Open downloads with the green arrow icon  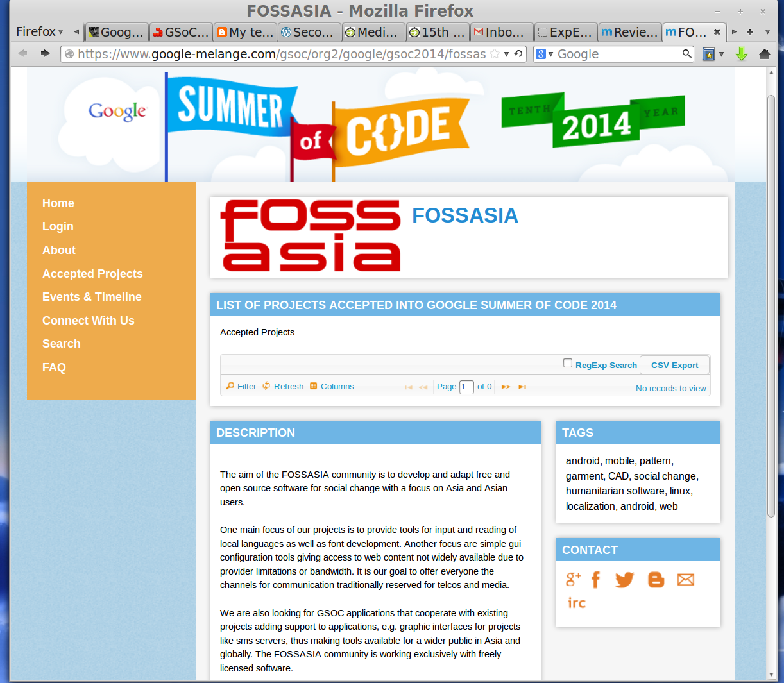tap(742, 54)
